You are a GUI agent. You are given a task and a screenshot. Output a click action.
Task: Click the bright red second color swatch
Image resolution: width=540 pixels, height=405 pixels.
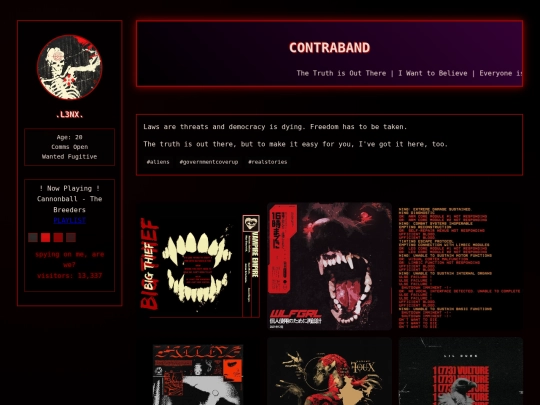point(45,237)
